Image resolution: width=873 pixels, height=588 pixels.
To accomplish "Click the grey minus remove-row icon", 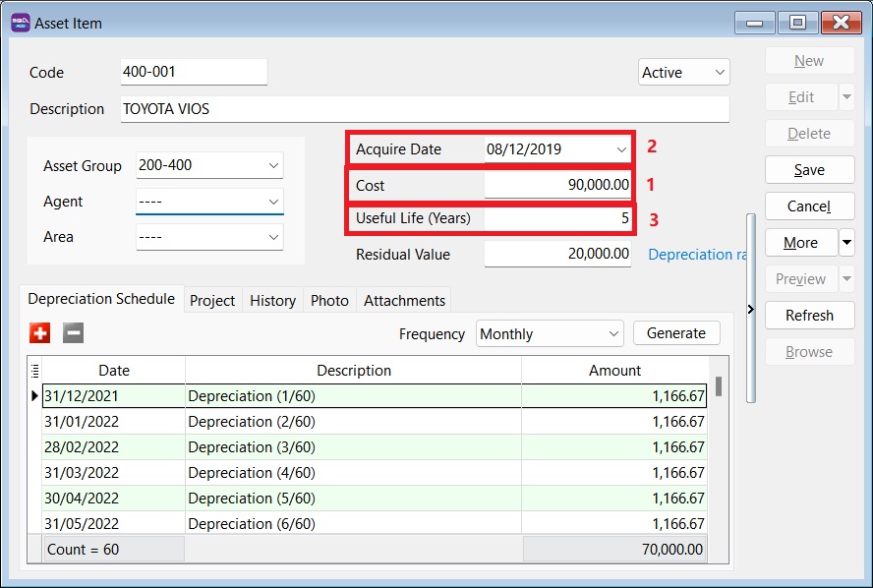I will [x=74, y=333].
